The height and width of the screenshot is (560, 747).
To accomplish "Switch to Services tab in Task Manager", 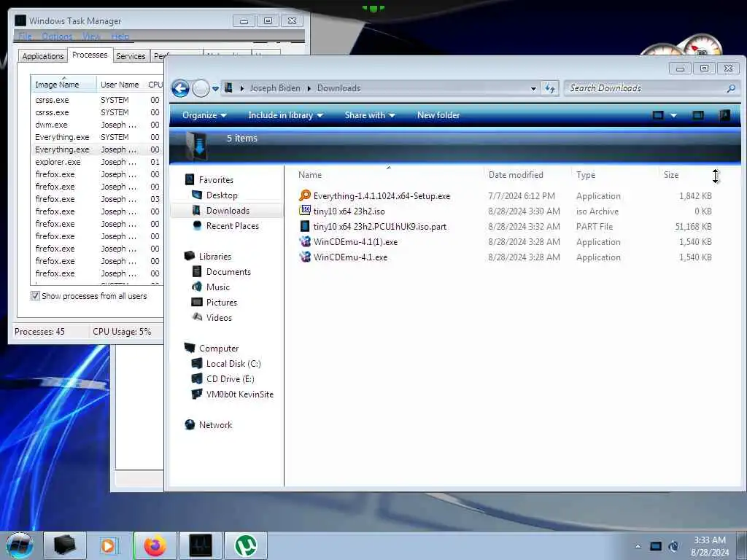I will (x=131, y=56).
